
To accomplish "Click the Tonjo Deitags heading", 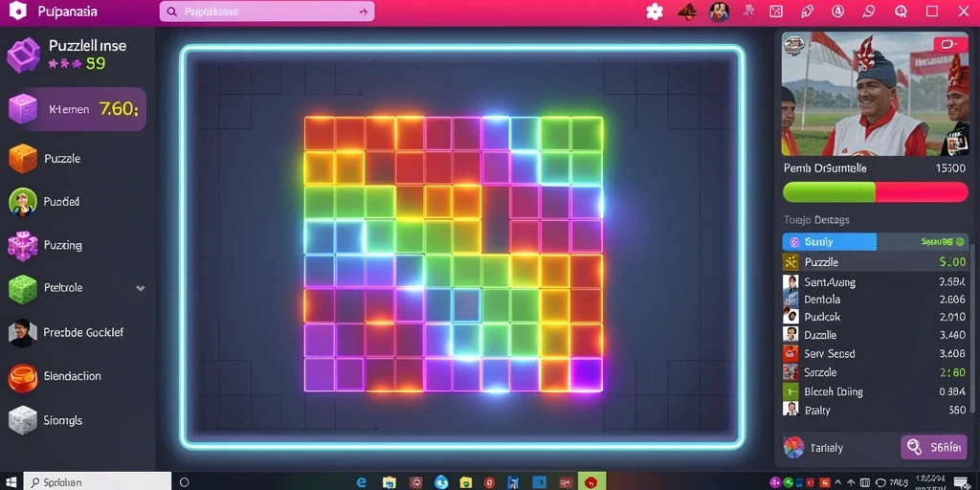I will [815, 220].
